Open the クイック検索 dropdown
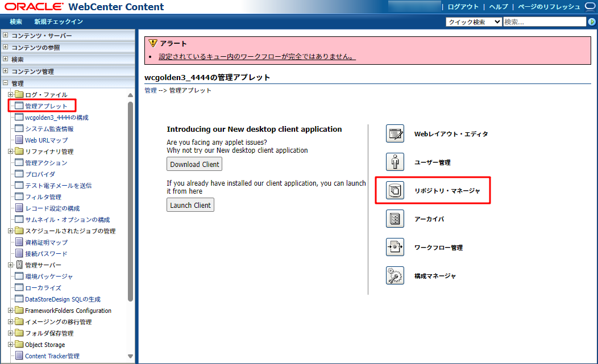Image resolution: width=598 pixels, height=364 pixels. (x=473, y=22)
